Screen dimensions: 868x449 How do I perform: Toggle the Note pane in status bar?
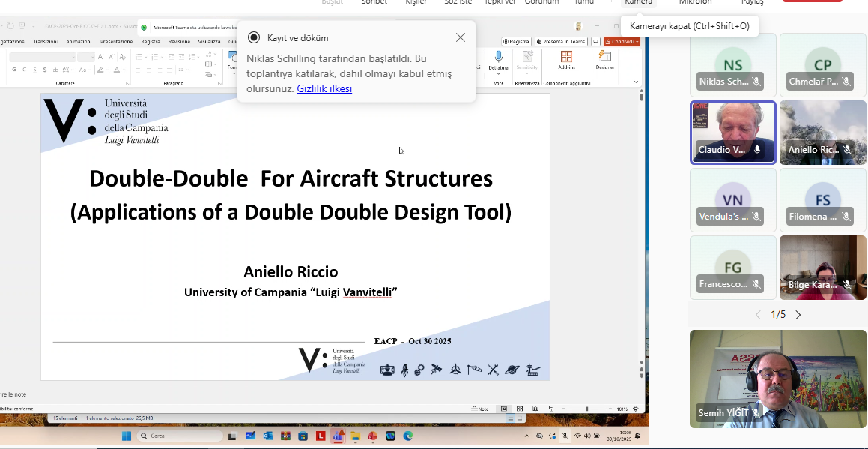pos(480,409)
